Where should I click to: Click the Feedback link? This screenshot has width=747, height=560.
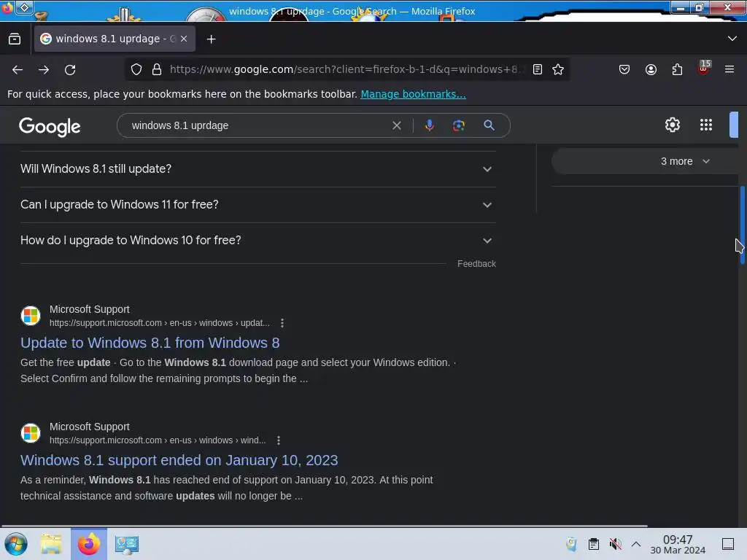476,264
